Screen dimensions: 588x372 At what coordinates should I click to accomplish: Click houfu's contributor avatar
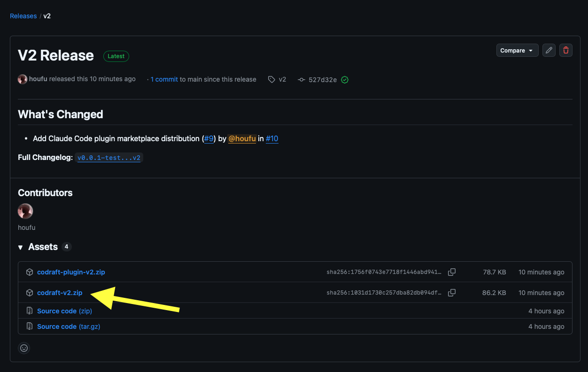(25, 211)
